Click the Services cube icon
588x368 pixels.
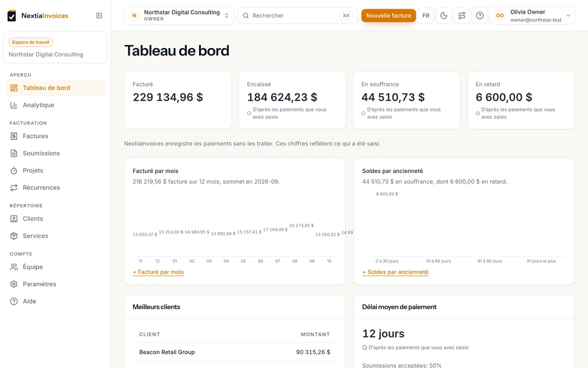tap(14, 236)
